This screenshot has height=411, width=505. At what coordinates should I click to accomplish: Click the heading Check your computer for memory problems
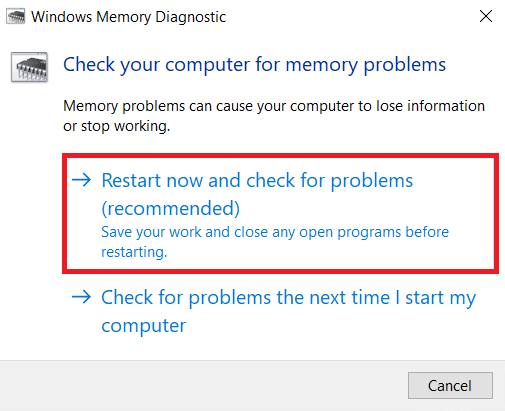pyautogui.click(x=254, y=65)
